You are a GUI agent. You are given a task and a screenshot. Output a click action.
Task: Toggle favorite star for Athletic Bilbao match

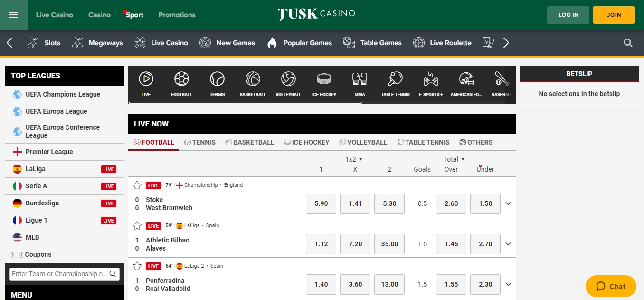(137, 226)
